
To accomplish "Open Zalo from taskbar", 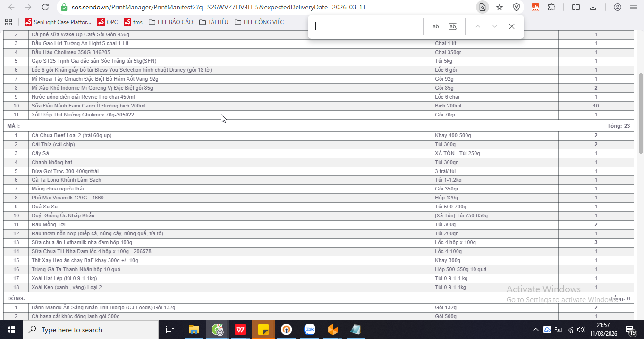I will (x=310, y=330).
